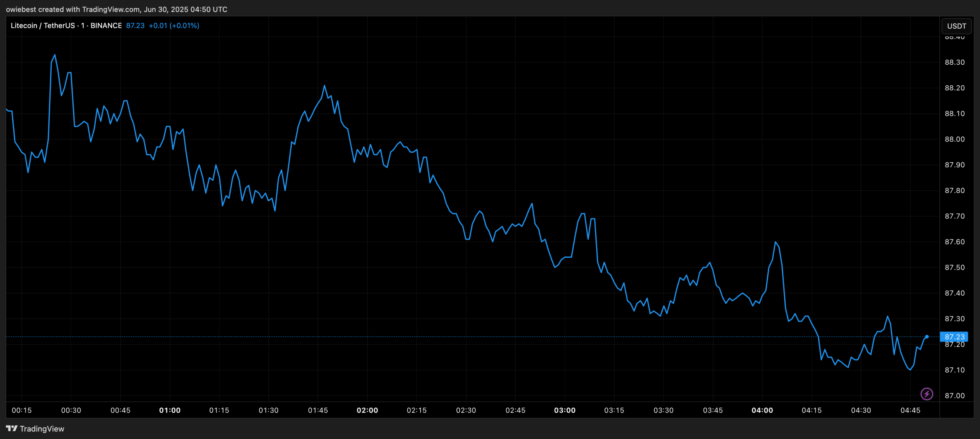
Task: Click the 87.10 price axis label
Action: tap(955, 370)
